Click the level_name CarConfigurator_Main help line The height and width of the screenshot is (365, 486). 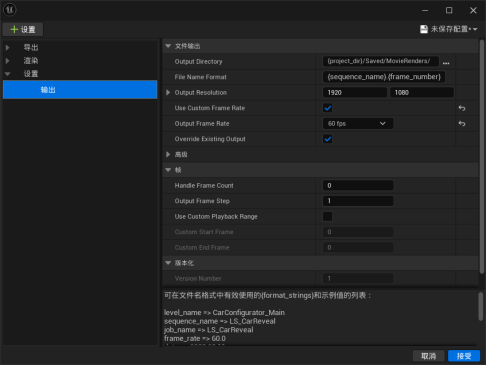[x=224, y=313]
